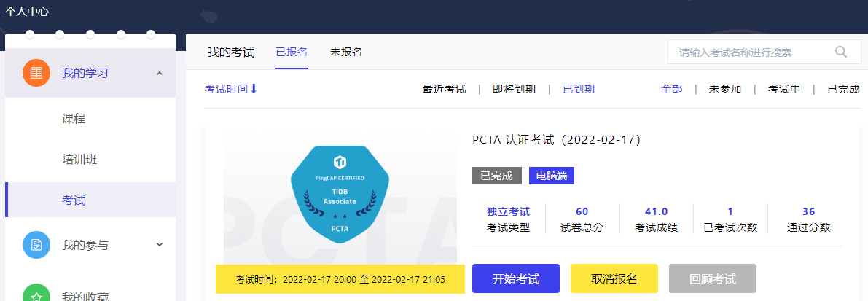Click the 60 试卷总分 value
Image resolution: width=868 pixels, height=301 pixels.
[x=582, y=211]
